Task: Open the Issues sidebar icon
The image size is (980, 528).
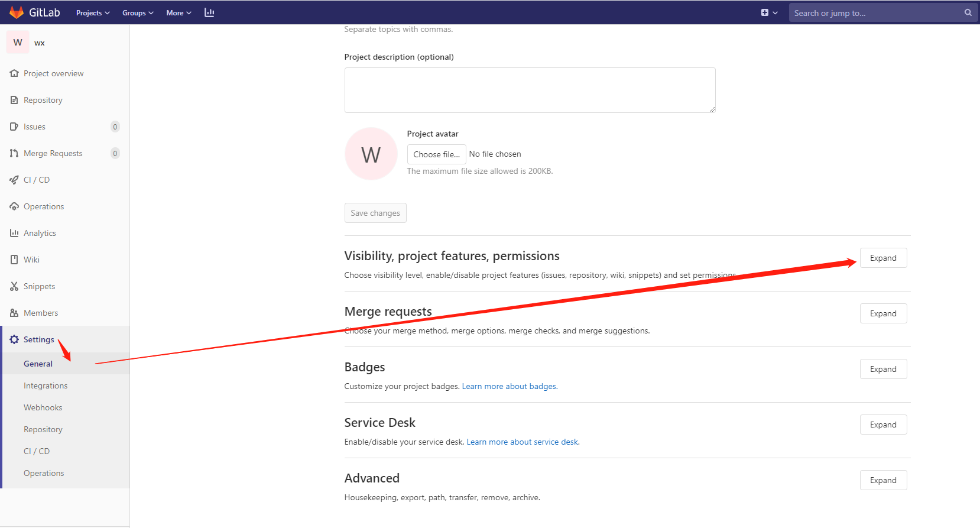Action: click(x=14, y=126)
